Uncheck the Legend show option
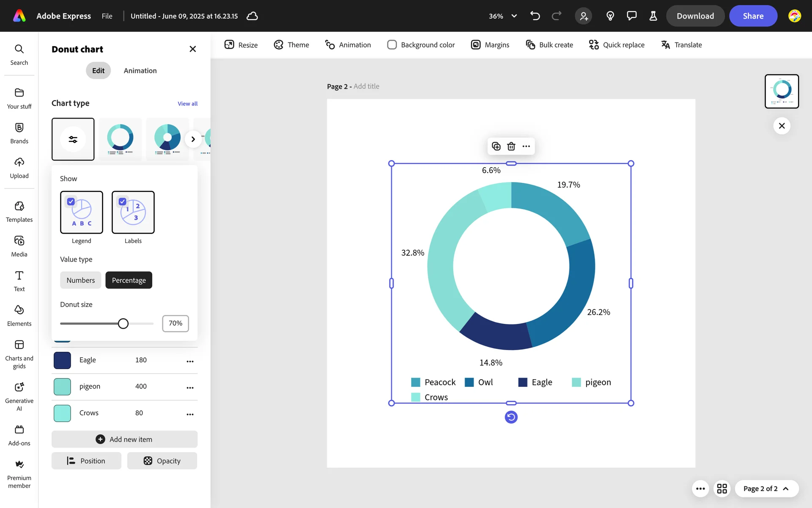 (71, 202)
